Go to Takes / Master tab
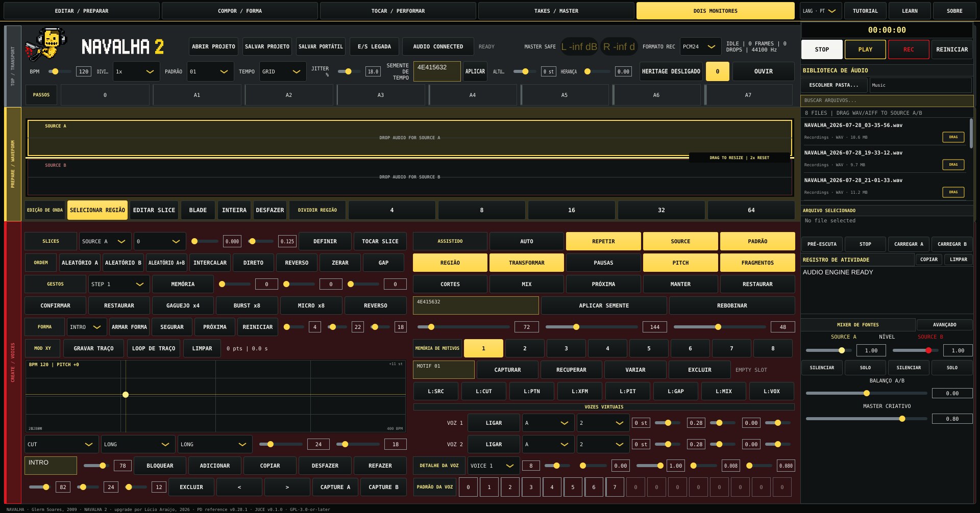 coord(556,11)
